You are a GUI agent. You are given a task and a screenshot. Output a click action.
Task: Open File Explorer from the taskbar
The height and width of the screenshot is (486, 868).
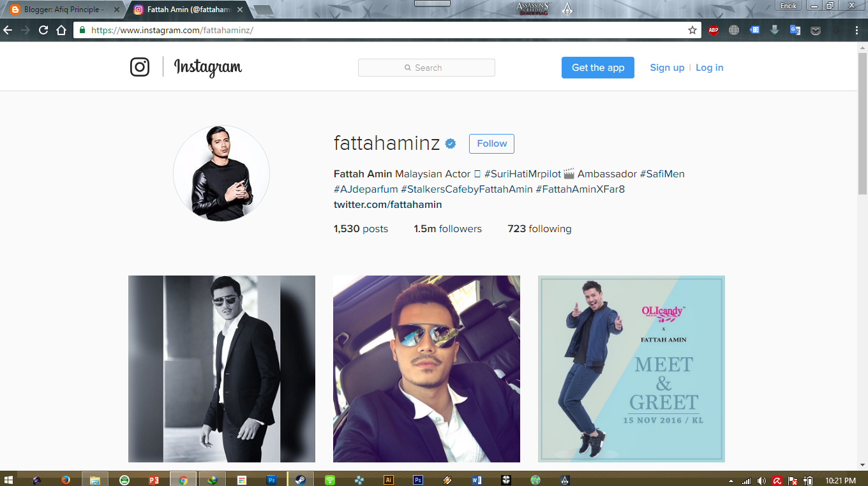point(95,480)
